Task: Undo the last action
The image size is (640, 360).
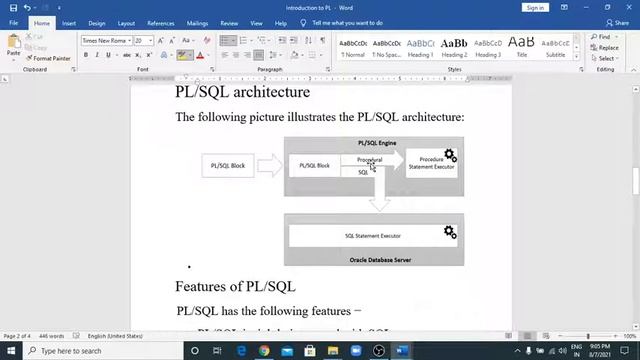Action: [x=27, y=8]
